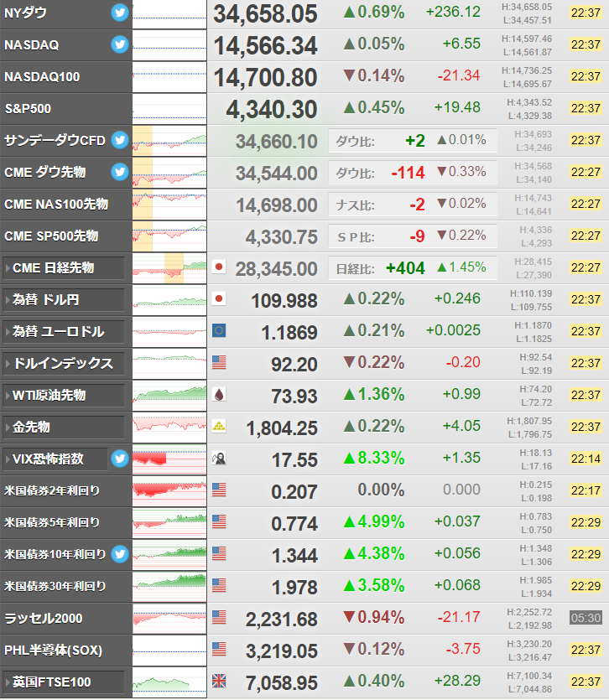Click the WTI price 73.93

[x=294, y=397]
